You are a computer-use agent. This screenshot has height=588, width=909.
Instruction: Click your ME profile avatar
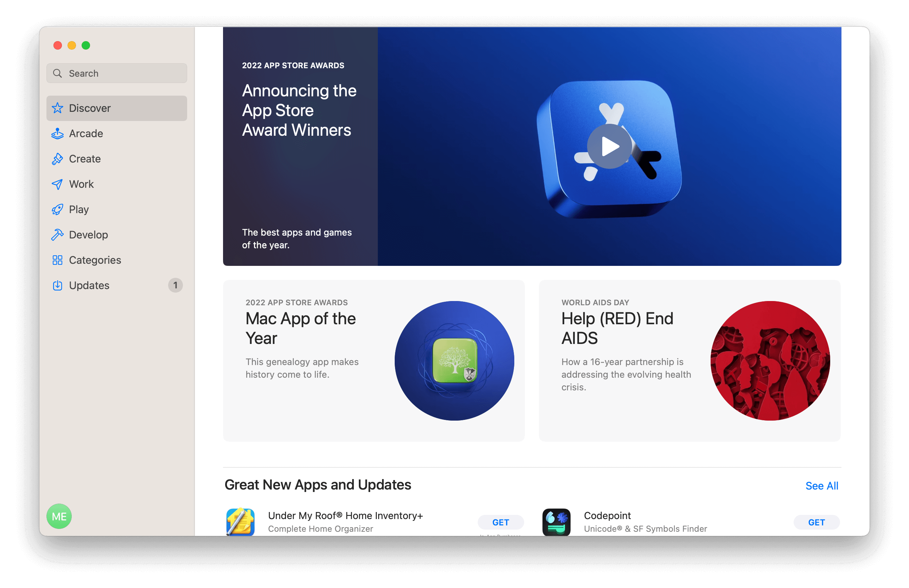(59, 516)
